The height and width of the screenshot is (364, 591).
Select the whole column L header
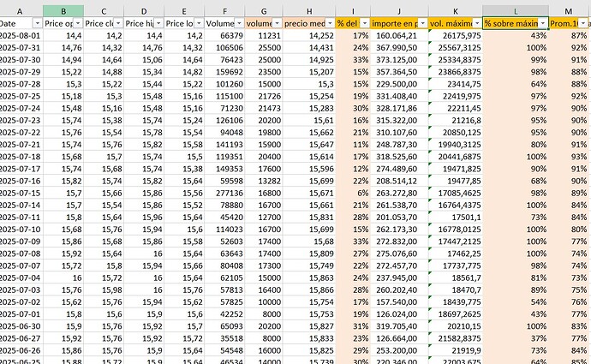515,9
